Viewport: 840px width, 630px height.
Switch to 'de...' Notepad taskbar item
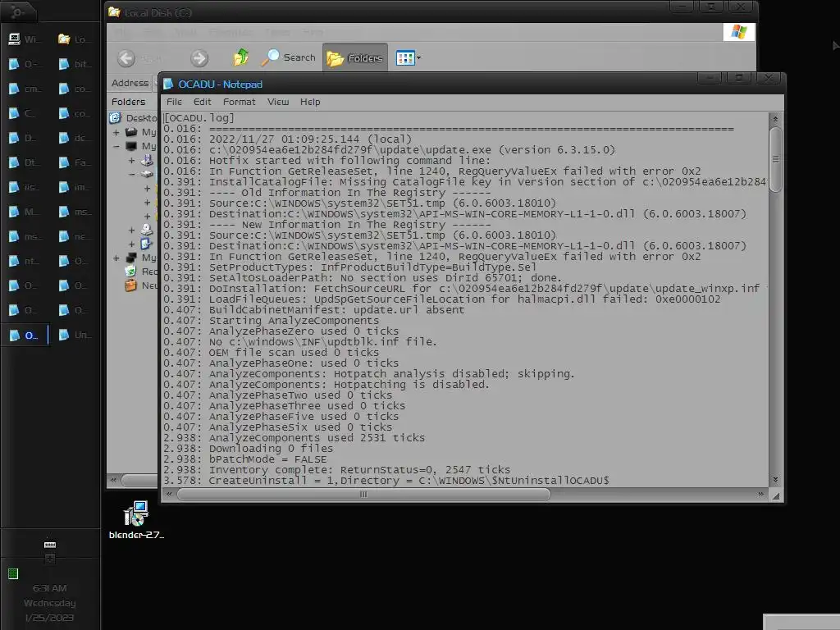click(75, 138)
